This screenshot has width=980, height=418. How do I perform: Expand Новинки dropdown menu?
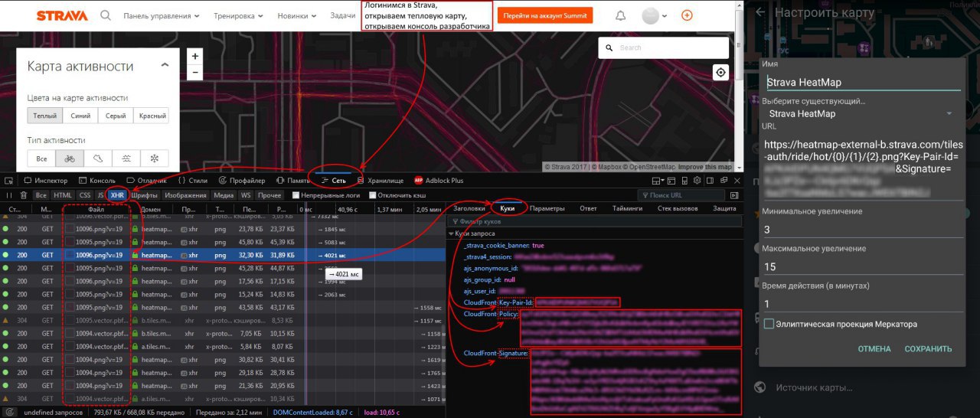299,15
